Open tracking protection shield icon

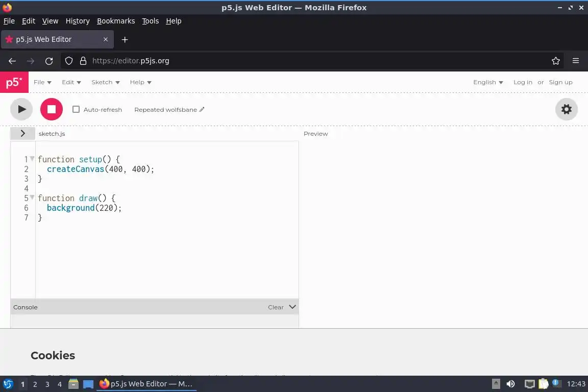click(x=68, y=61)
